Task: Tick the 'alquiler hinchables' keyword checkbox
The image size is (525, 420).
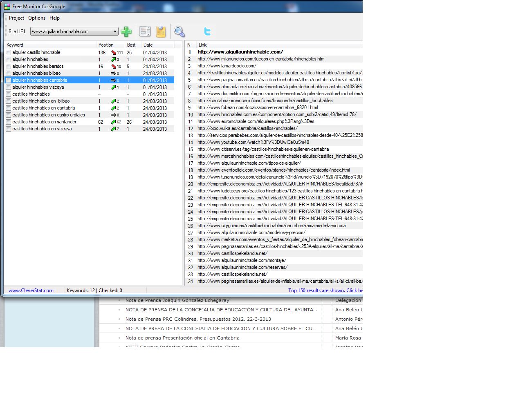Action: coord(8,59)
